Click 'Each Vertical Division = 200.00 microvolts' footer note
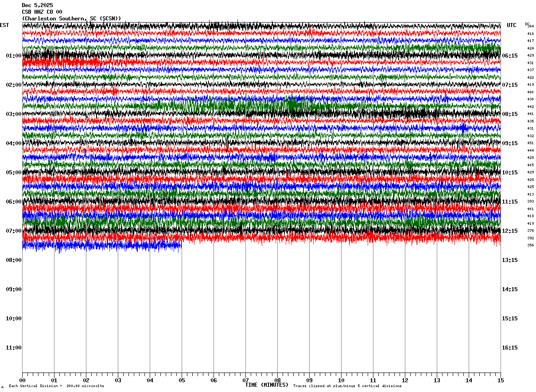Image resolution: width=536 pixels, height=392 pixels. point(56,386)
